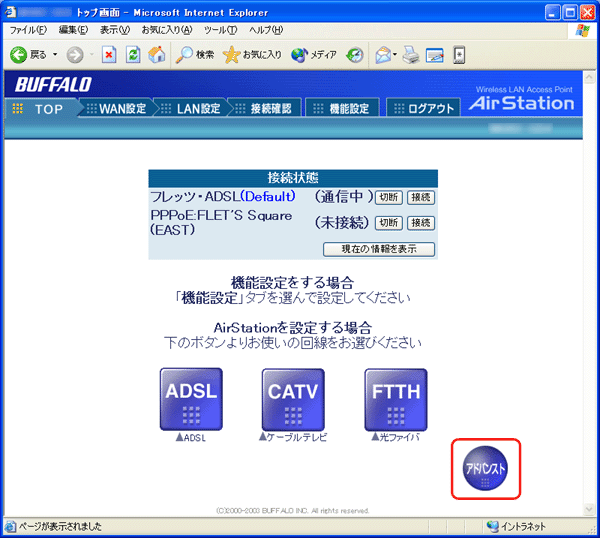The image size is (600, 538).
Task: Click the PPPoE:FLET'S Square (EAST) text
Action: [x=221, y=223]
